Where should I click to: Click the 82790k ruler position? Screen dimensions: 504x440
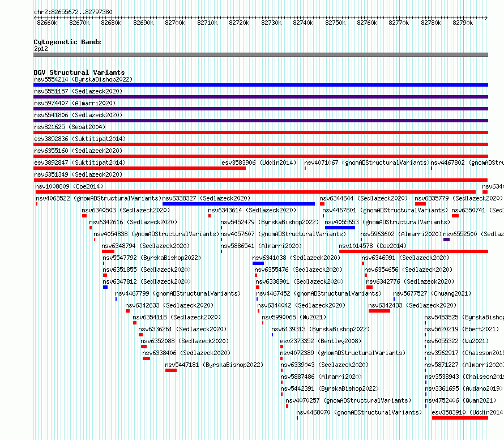463,23
